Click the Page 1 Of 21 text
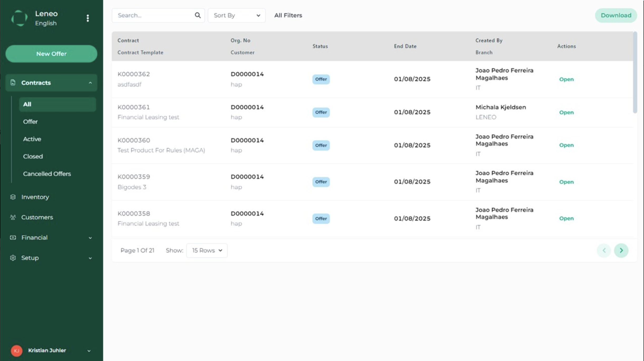The height and width of the screenshot is (361, 644). click(137, 251)
